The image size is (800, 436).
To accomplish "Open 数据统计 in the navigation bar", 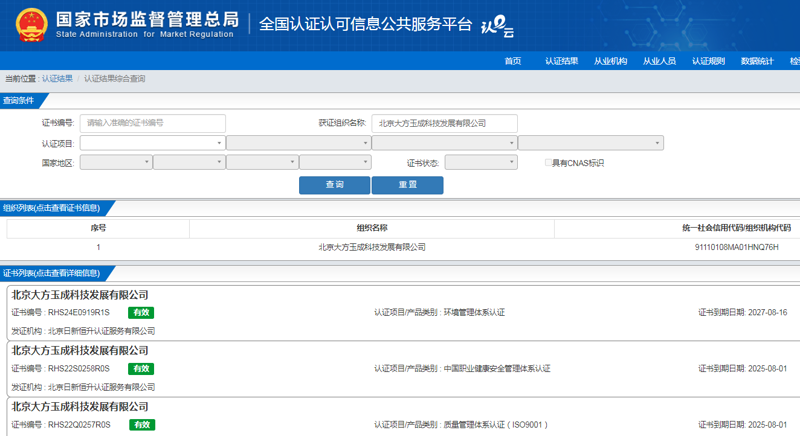I will 757,61.
